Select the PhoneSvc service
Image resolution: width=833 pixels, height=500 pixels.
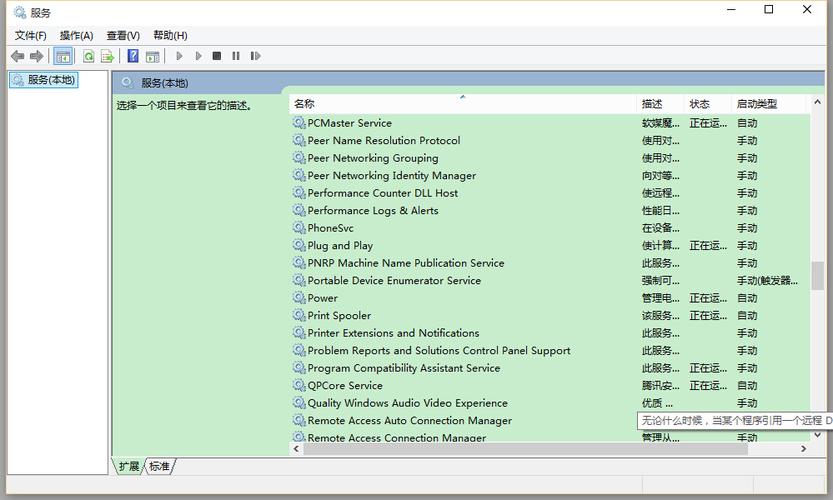tap(550, 228)
